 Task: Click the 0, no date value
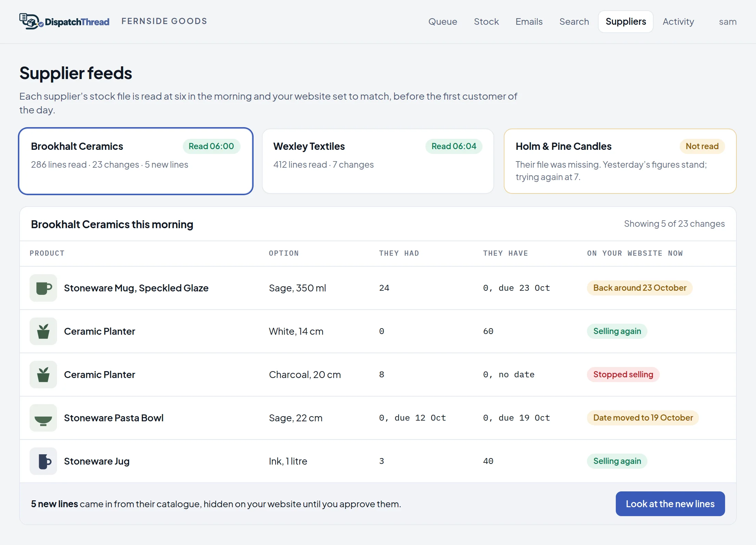pyautogui.click(x=509, y=375)
